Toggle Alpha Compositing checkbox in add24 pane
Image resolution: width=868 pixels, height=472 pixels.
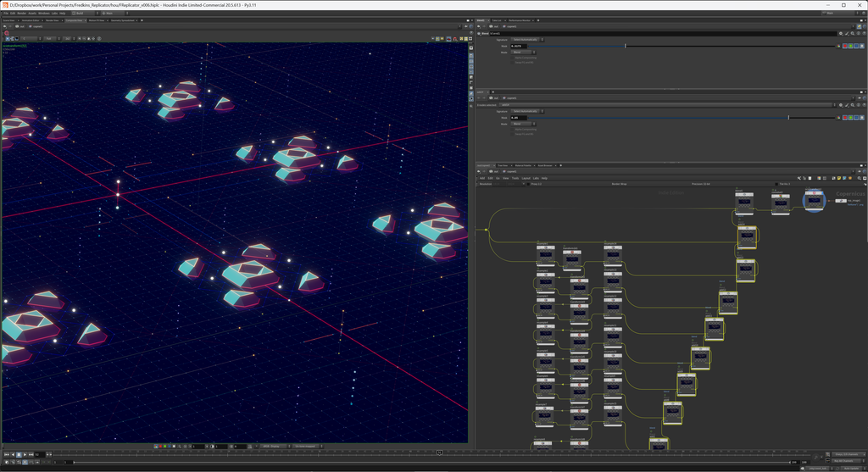(513, 130)
